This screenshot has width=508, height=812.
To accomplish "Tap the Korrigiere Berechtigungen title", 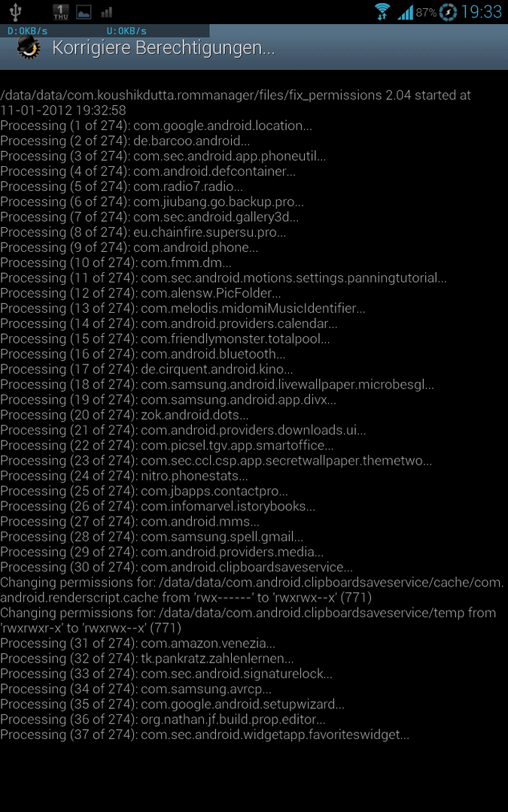I will click(x=163, y=49).
